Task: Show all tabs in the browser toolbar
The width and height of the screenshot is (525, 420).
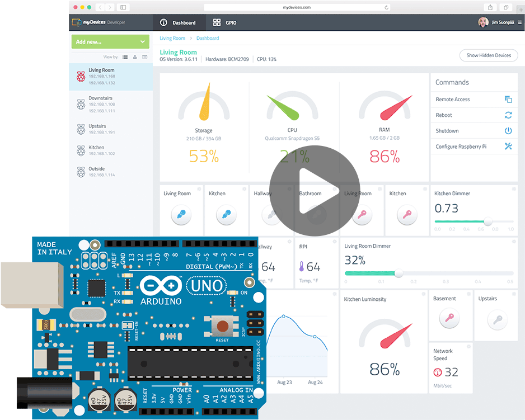Action: point(506,7)
